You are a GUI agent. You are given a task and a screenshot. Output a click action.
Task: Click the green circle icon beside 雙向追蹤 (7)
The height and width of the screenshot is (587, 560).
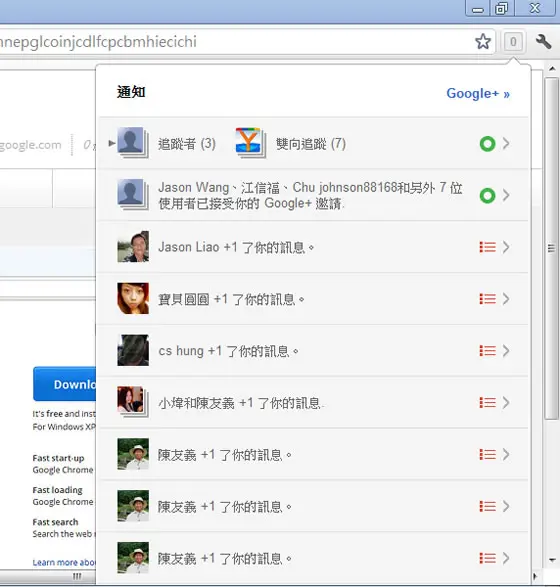point(487,144)
